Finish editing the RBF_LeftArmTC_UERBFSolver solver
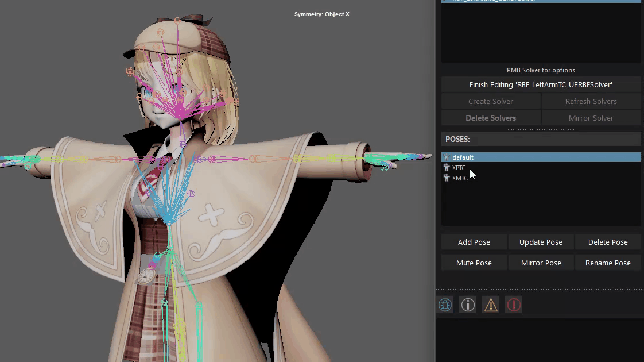 tap(541, 84)
